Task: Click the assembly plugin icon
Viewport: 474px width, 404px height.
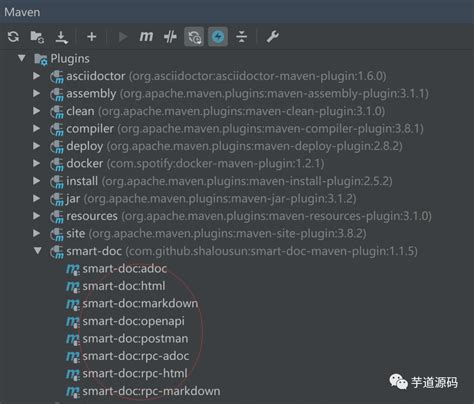Action: click(x=57, y=94)
